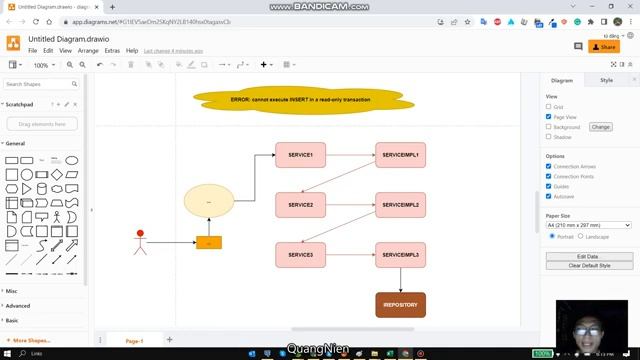The image size is (640, 360).
Task: Click the diagrams.net logo icon
Action: click(x=13, y=43)
